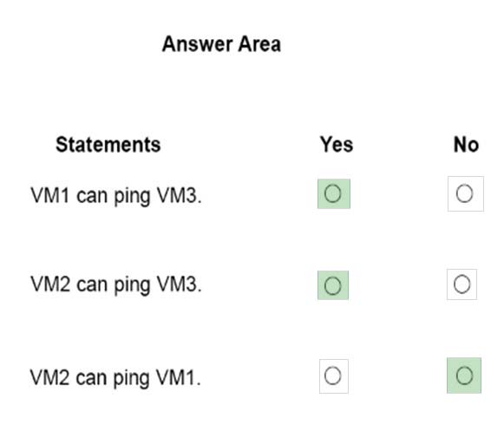
Task: Select No for VM1 can ping VM3
Action: coord(465,193)
